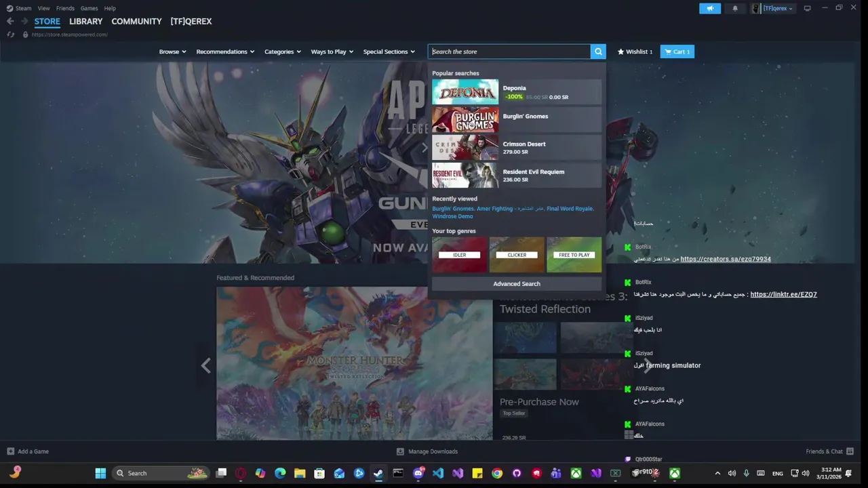Click the store URL address text

click(x=69, y=35)
